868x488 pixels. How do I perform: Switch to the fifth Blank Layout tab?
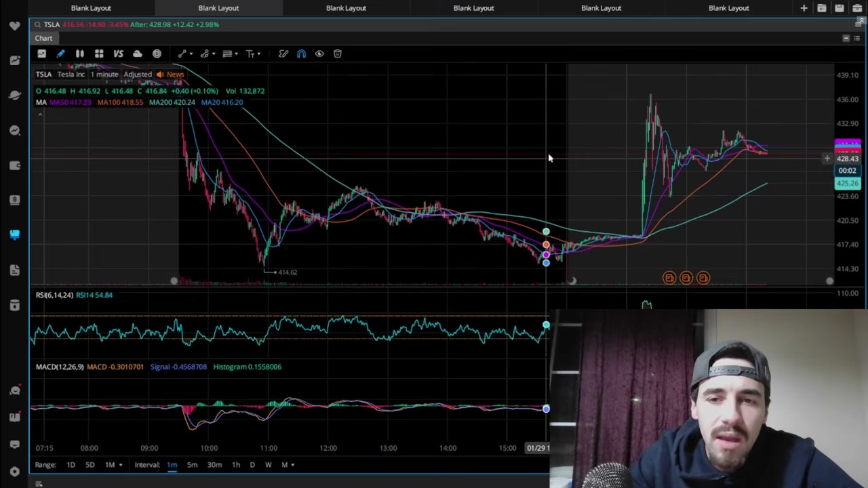[x=601, y=8]
